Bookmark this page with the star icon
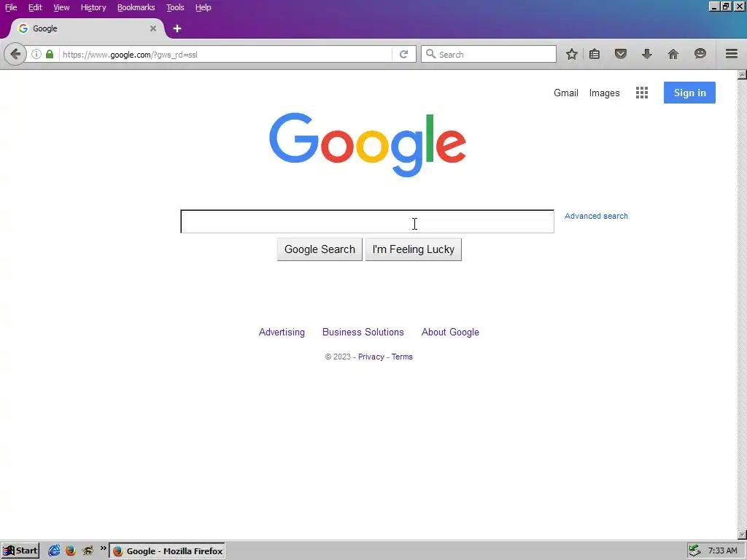This screenshot has height=560, width=747. click(572, 54)
